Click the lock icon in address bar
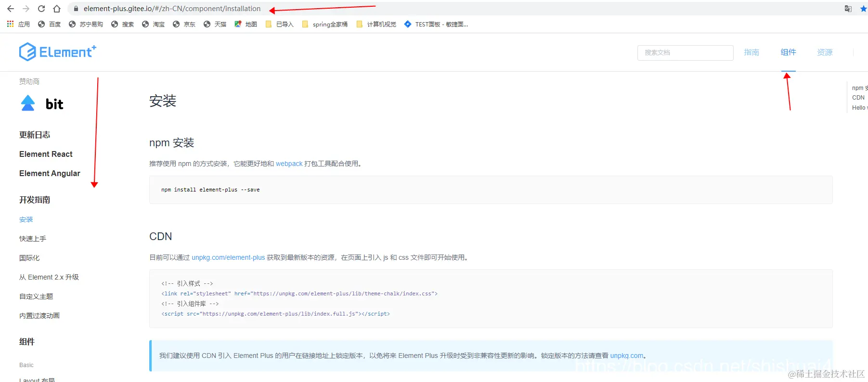 pyautogui.click(x=76, y=9)
